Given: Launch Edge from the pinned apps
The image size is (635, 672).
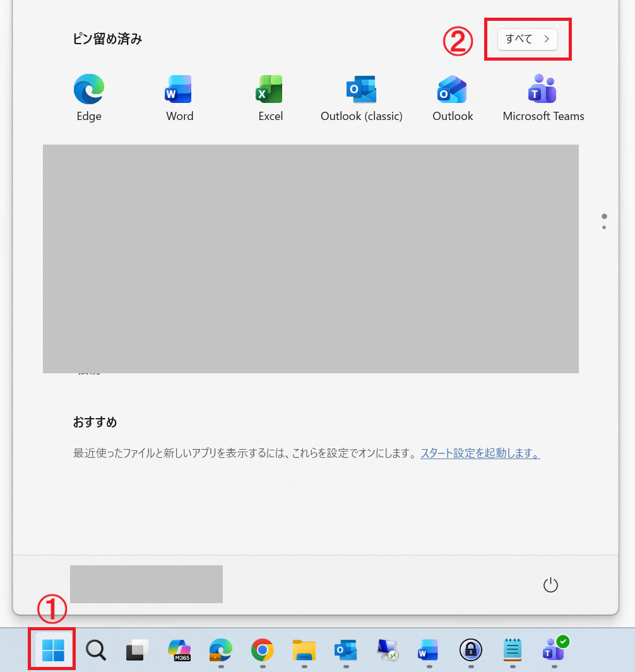Looking at the screenshot, I should 88,89.
